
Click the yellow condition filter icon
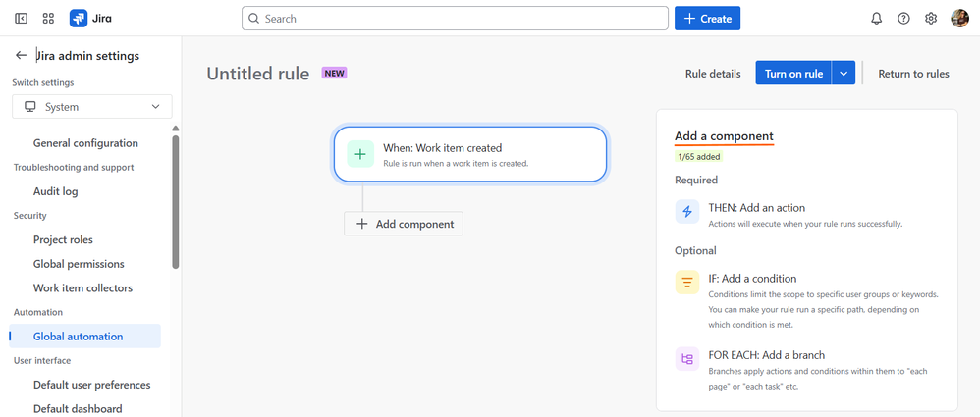point(686,283)
